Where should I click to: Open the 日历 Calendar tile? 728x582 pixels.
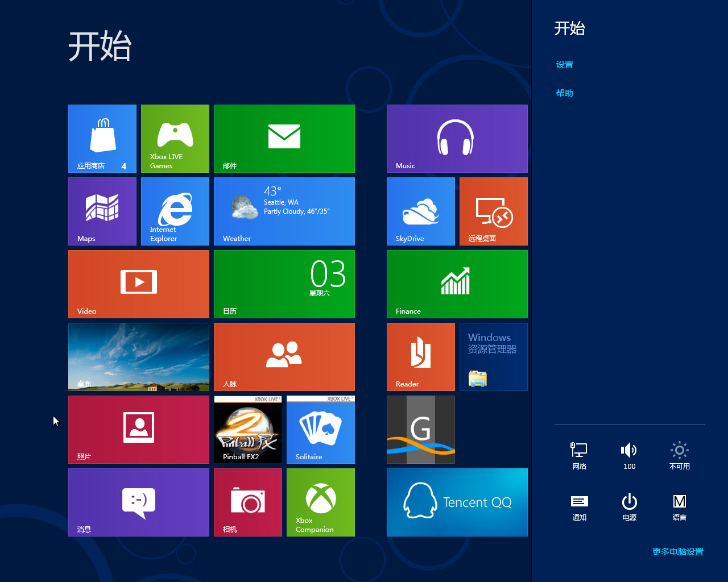click(284, 284)
